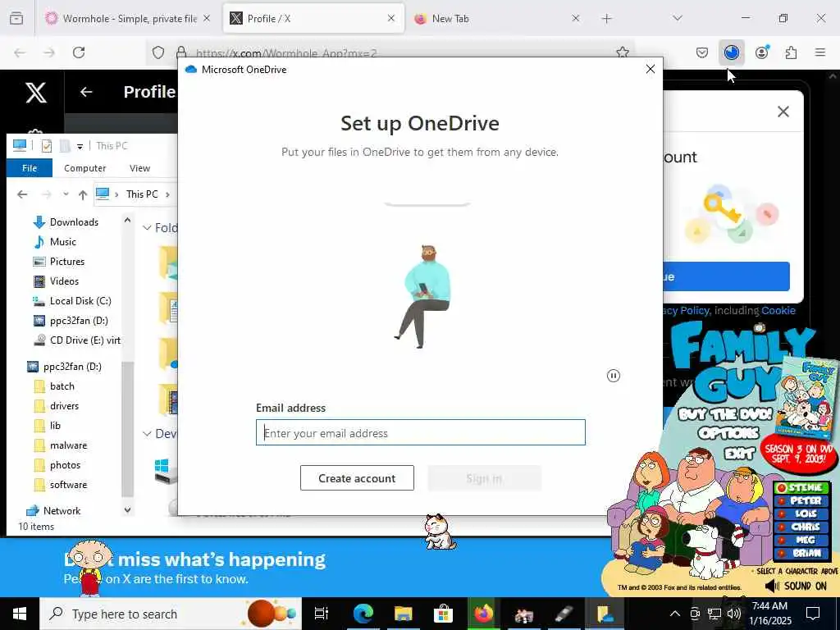Click the OneDrive email address field
The image size is (840, 630).
(421, 432)
